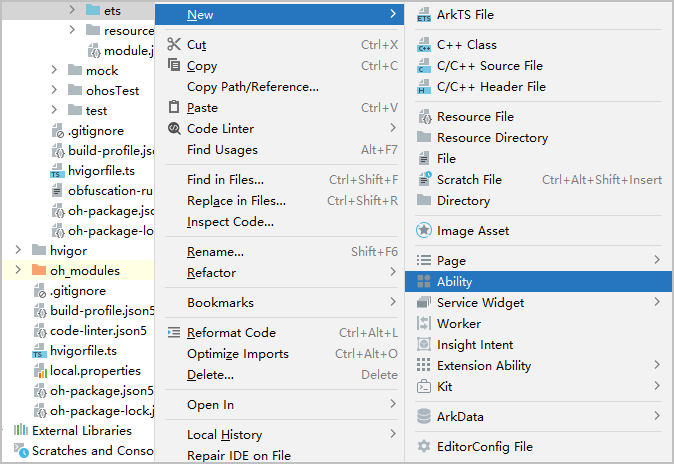This screenshot has width=674, height=464.
Task: Click the EditorConfig File gear icon
Action: pyautogui.click(x=424, y=447)
